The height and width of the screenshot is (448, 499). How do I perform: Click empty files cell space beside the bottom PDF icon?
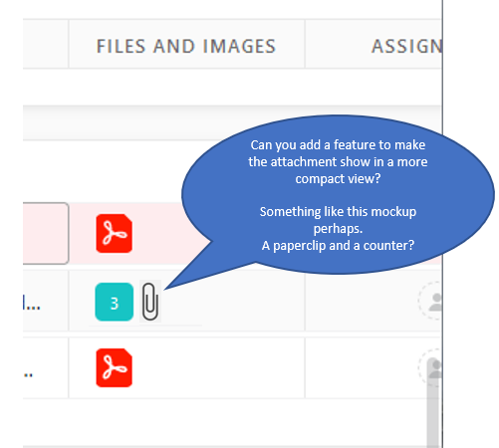(x=217, y=367)
